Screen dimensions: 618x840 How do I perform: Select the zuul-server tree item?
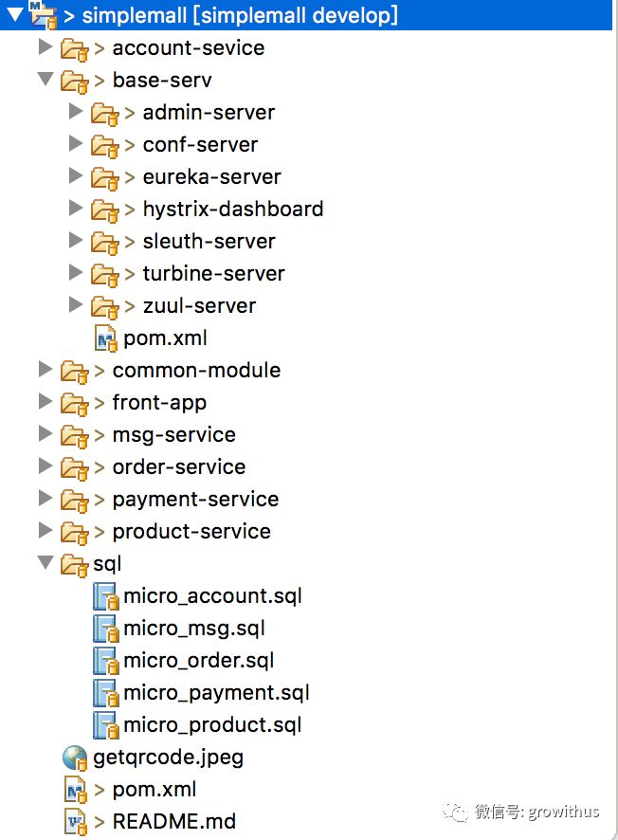click(199, 305)
